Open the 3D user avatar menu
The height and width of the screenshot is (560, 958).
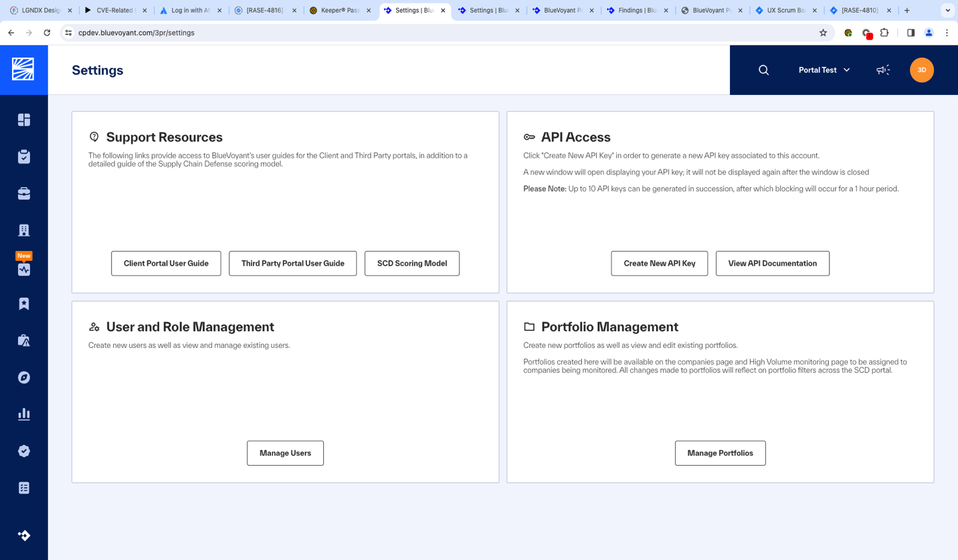[922, 70]
